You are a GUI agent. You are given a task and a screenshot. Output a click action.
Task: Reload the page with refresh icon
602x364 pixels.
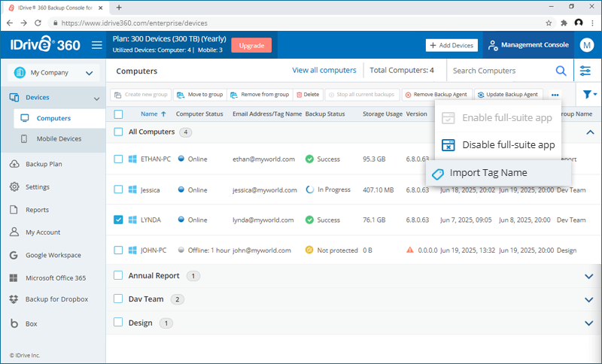coord(38,23)
